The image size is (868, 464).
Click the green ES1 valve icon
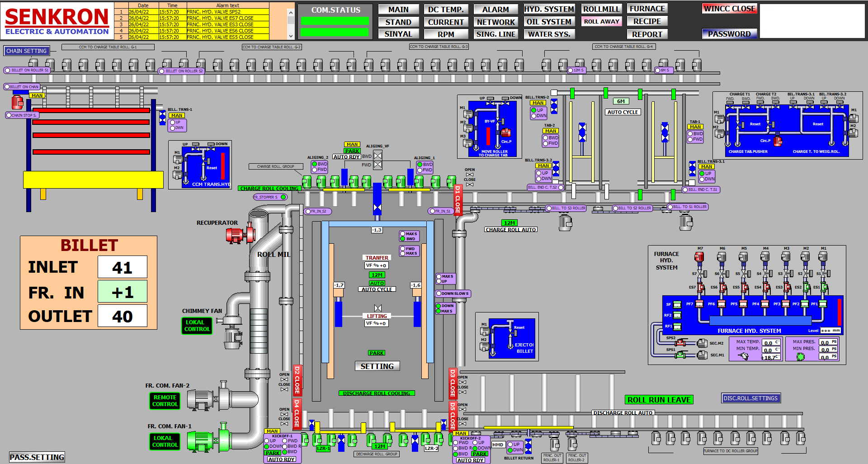tap(824, 287)
